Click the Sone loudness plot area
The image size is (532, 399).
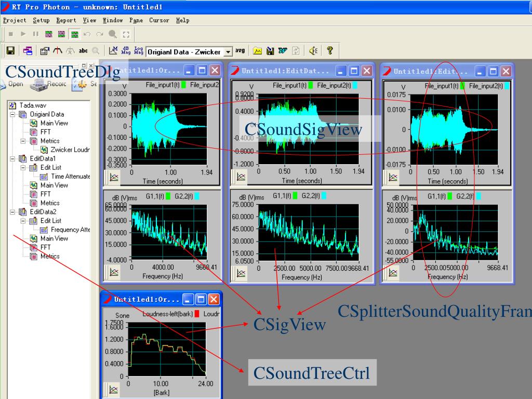pyautogui.click(x=167, y=349)
